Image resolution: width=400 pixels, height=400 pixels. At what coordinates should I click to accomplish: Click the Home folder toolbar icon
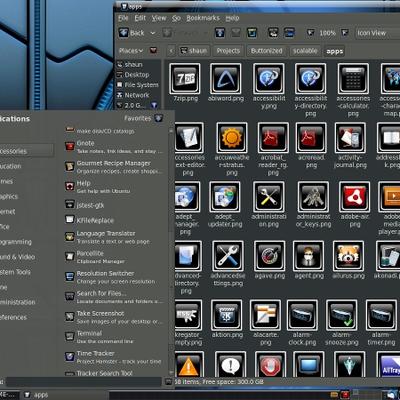[273, 33]
